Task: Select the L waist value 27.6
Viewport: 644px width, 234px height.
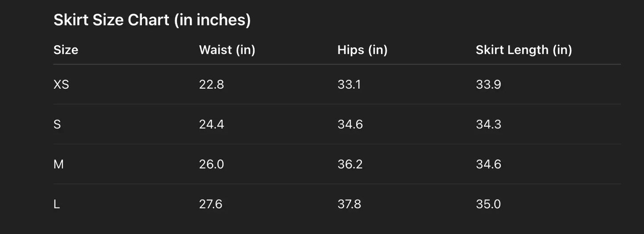Action: point(210,204)
